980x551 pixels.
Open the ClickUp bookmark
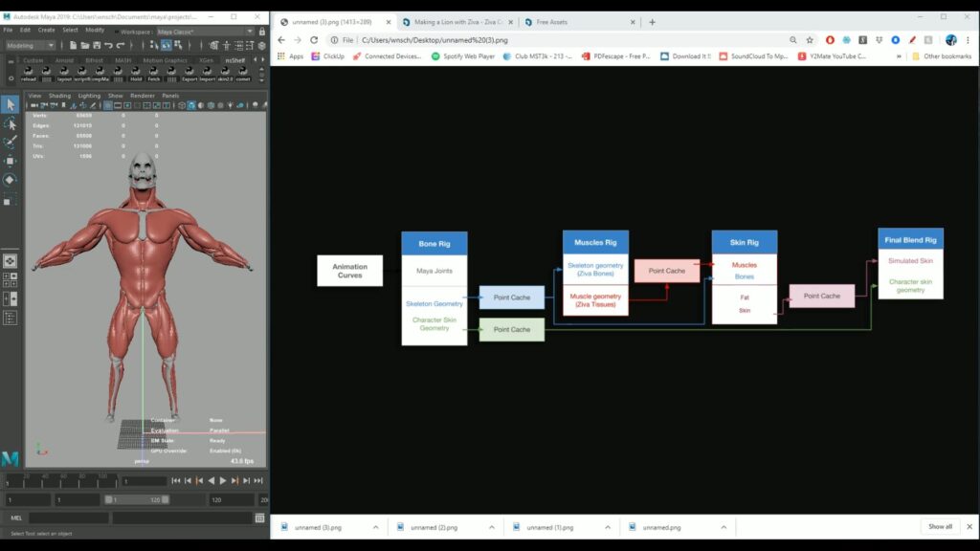[328, 56]
